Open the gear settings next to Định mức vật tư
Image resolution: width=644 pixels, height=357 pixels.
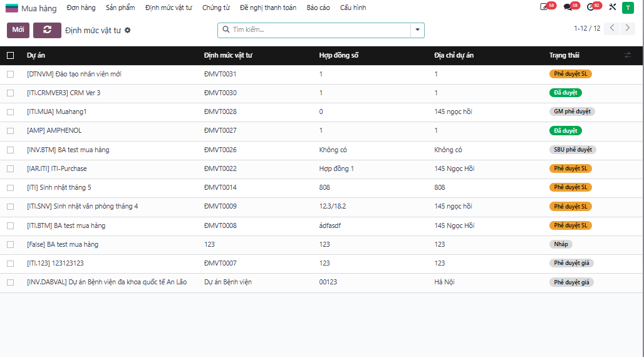click(128, 30)
